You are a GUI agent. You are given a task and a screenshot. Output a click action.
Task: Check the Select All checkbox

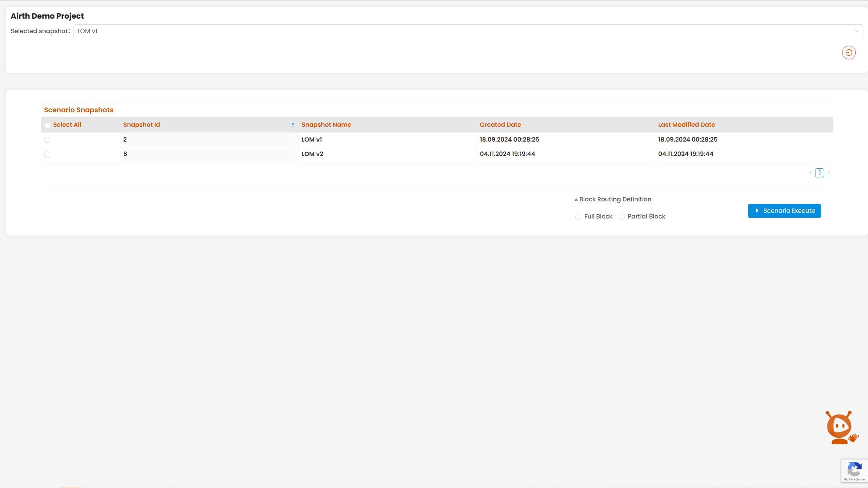click(47, 125)
